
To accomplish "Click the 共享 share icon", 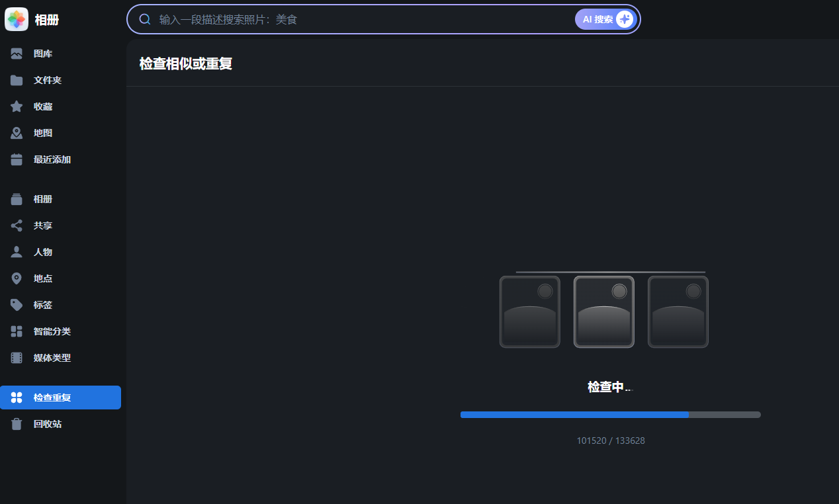I will (x=17, y=226).
